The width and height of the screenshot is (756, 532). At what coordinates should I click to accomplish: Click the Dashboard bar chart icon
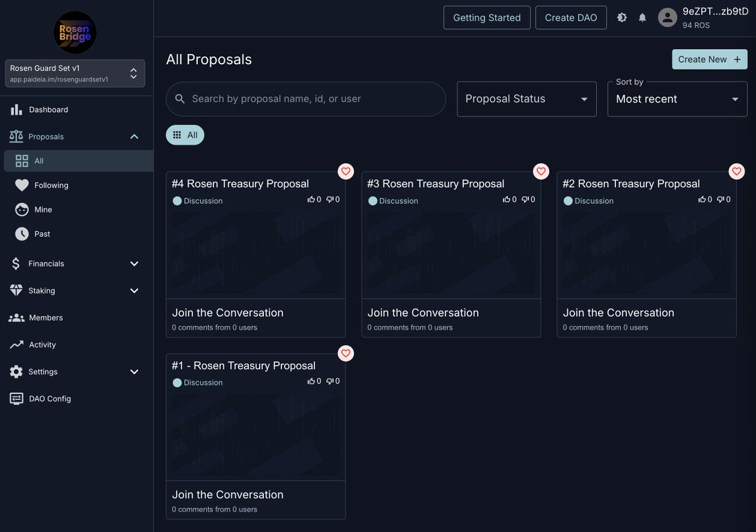pos(16,110)
